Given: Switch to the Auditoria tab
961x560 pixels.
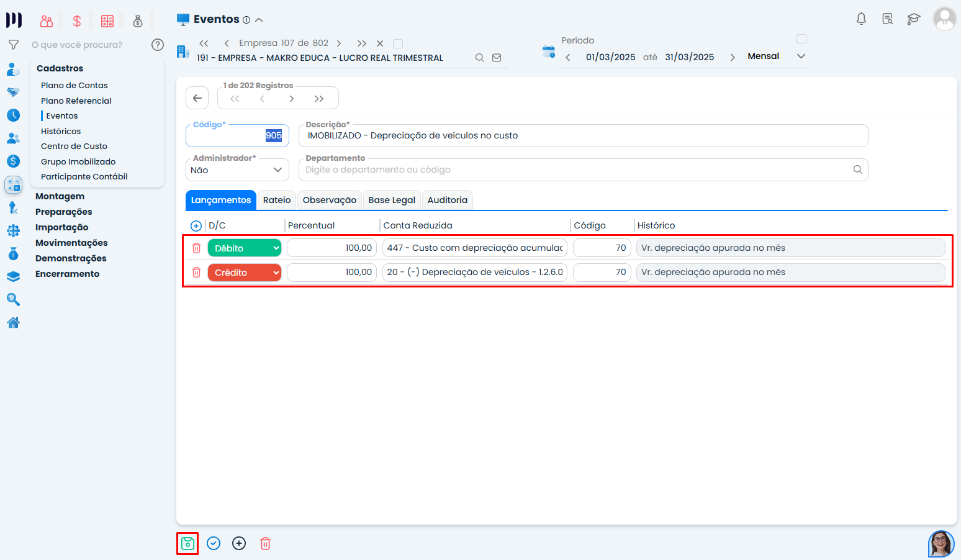Looking at the screenshot, I should pos(447,200).
